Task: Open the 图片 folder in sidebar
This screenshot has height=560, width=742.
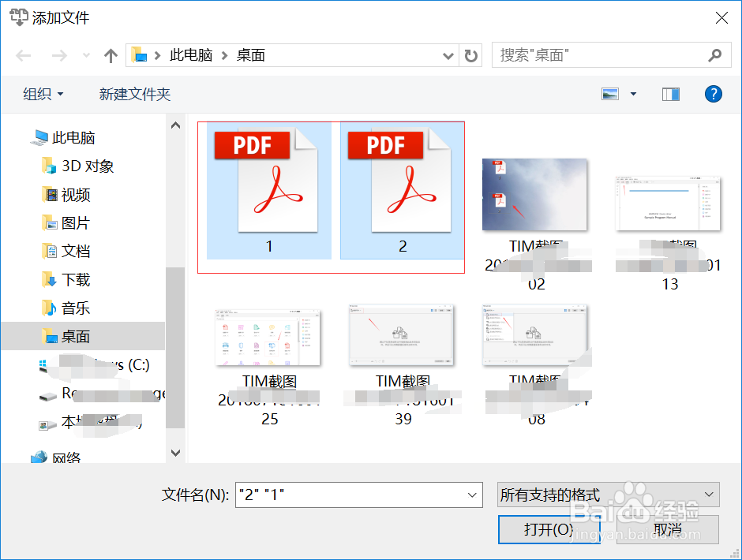Action: [x=66, y=222]
